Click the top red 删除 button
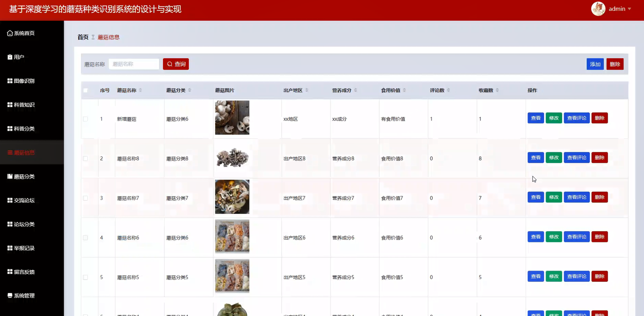The image size is (644, 316). pos(615,64)
